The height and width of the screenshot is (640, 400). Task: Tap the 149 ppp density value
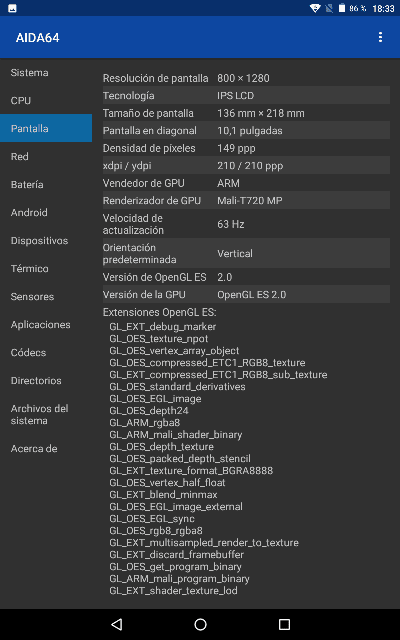[x=236, y=148]
